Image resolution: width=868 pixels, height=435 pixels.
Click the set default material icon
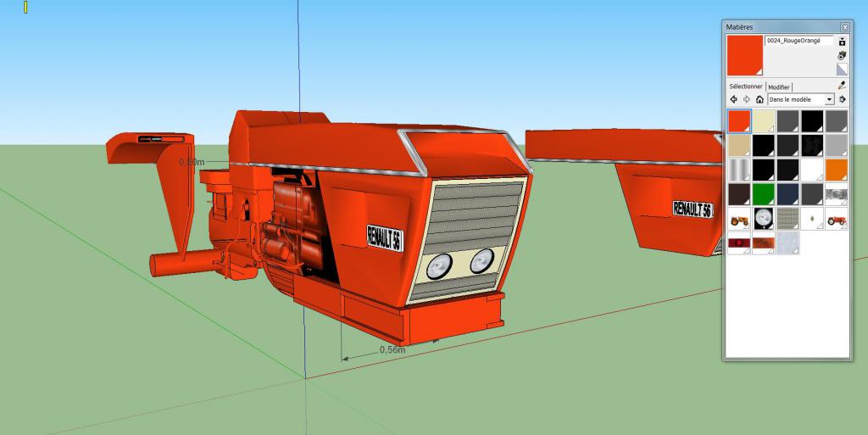point(842,69)
